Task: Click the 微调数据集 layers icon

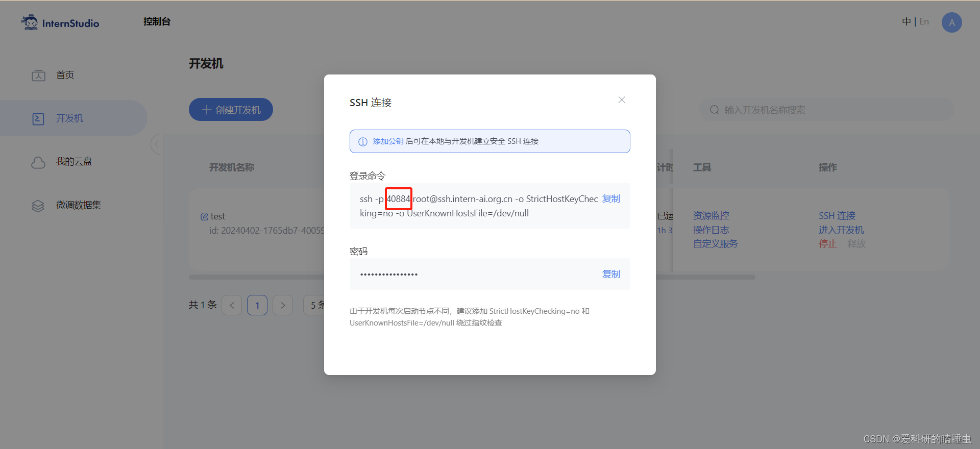Action: pyautogui.click(x=38, y=206)
